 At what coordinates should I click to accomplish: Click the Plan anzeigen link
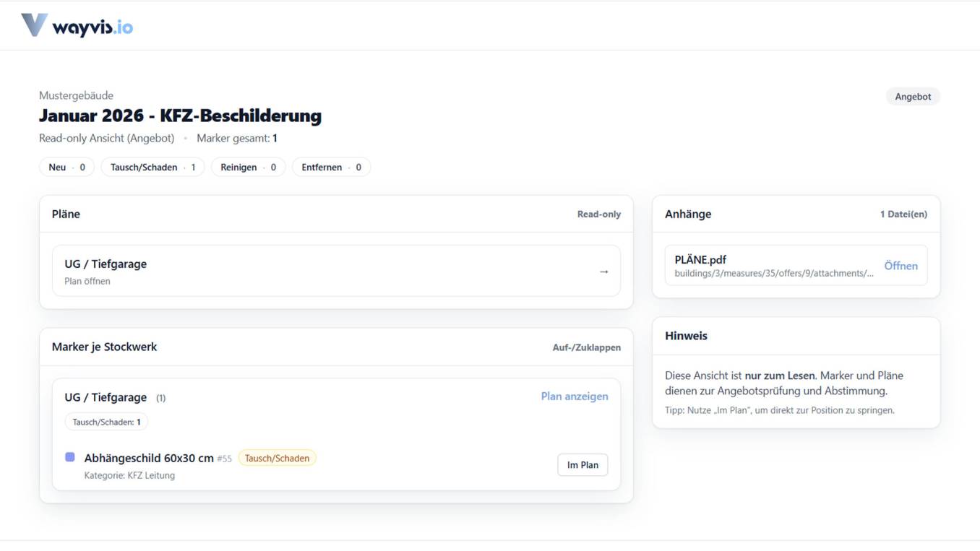tap(574, 396)
